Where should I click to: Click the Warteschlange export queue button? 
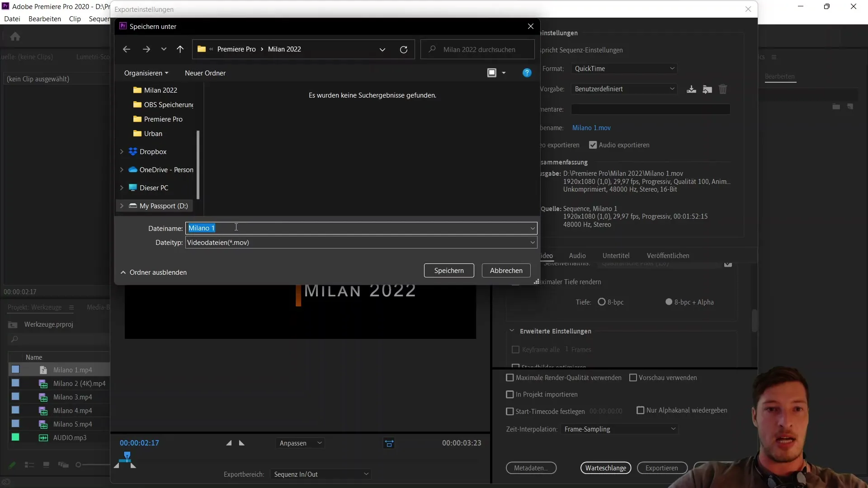click(x=606, y=468)
